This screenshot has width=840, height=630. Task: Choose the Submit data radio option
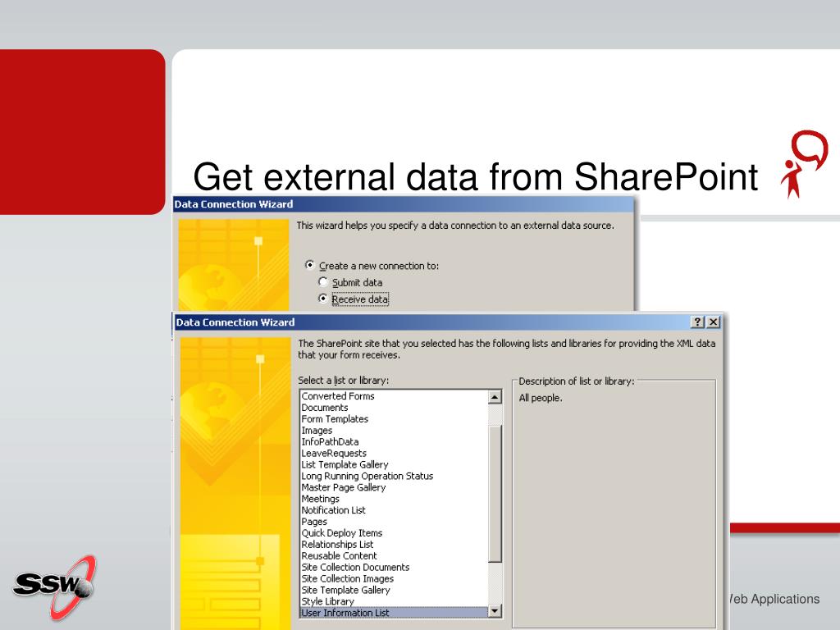pos(323,282)
